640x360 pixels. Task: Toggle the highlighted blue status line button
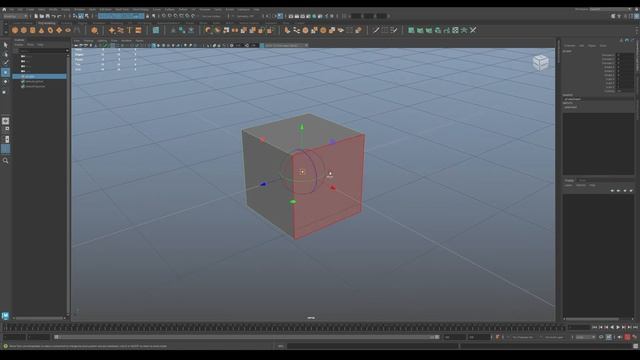[280, 16]
